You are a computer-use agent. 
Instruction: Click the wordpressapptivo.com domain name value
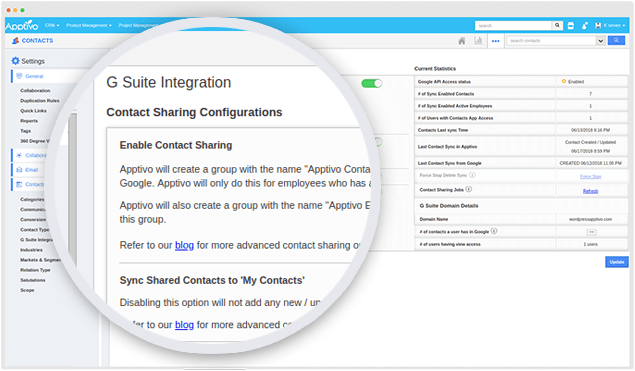[590, 219]
